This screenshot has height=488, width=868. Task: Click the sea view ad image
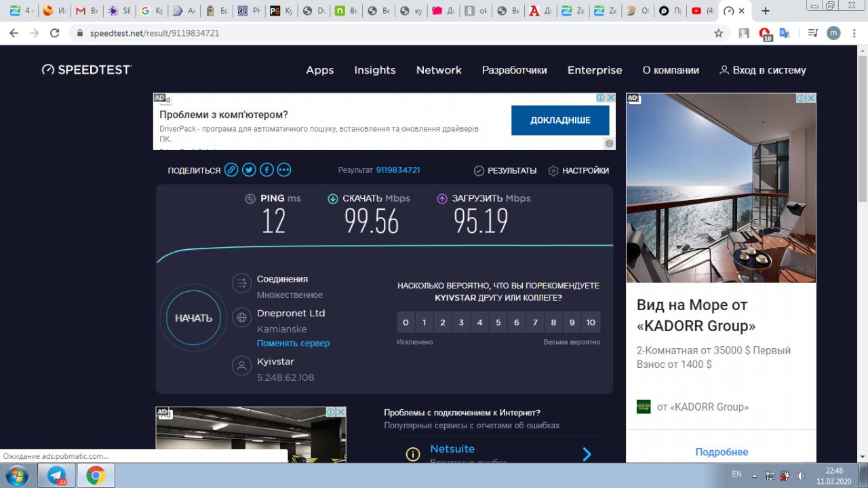pos(721,188)
